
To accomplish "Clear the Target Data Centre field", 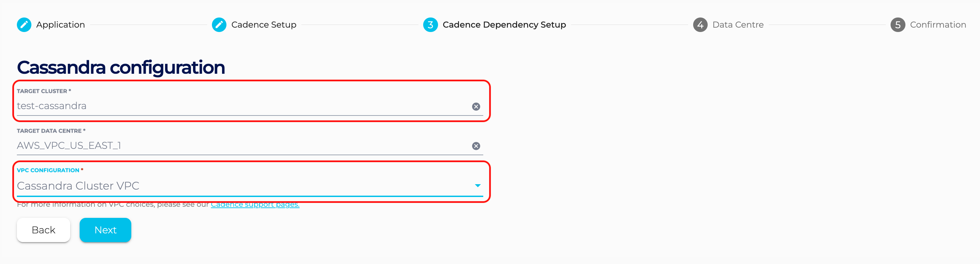I will [x=476, y=146].
